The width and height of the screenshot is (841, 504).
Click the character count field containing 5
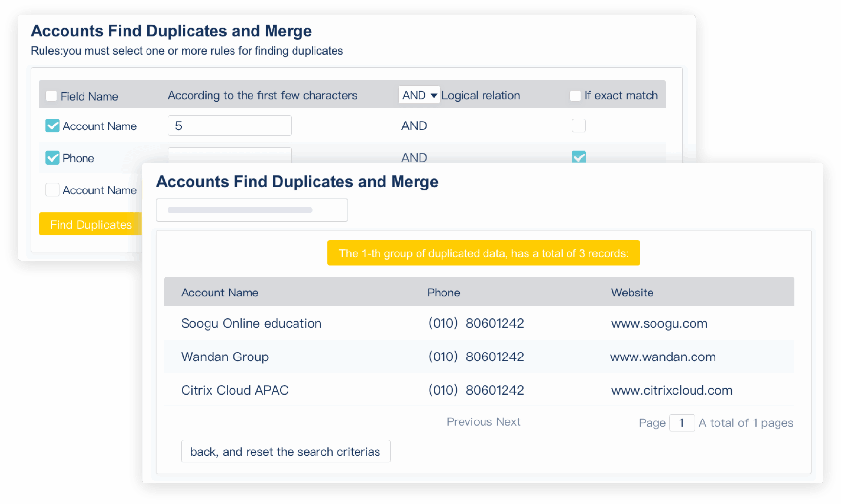(x=230, y=126)
